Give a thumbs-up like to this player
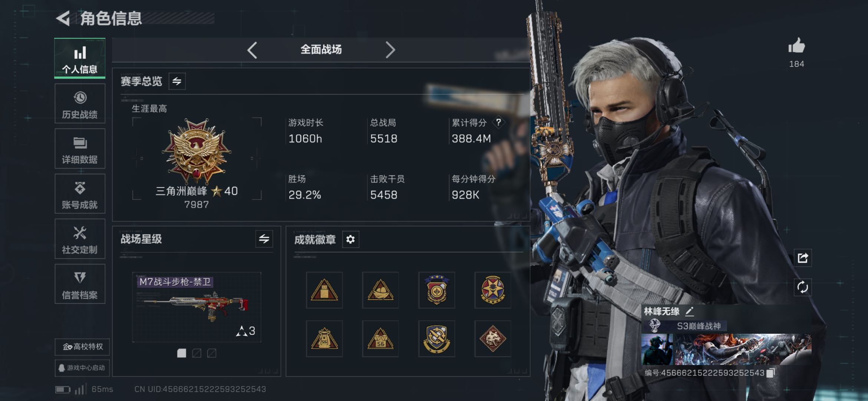Screen dimensions: 868x401 pos(796,46)
